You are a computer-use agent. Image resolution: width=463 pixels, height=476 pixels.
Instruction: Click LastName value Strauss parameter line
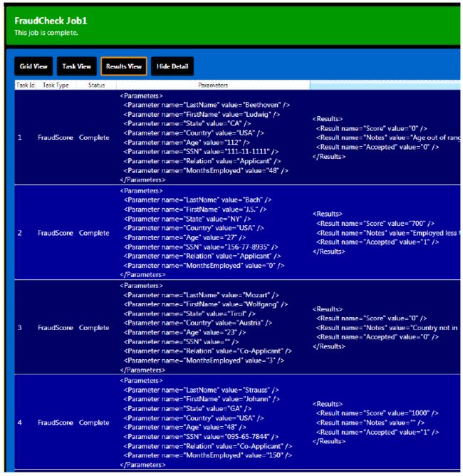201,390
